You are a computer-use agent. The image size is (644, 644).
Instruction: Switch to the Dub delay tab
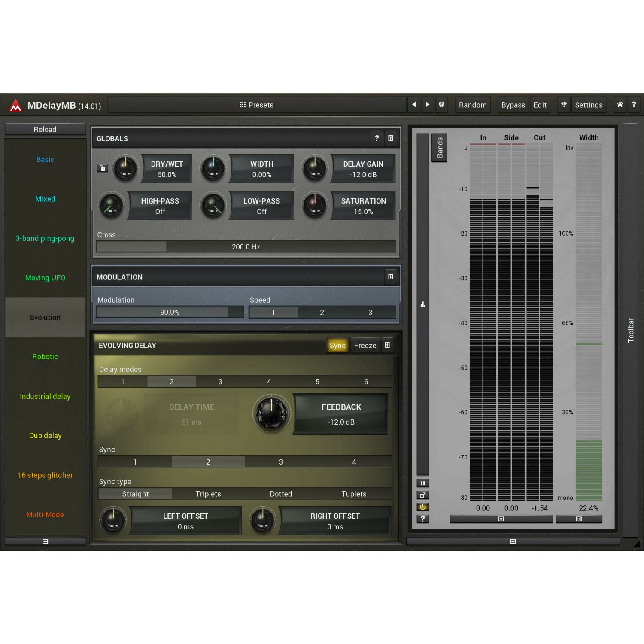[45, 435]
